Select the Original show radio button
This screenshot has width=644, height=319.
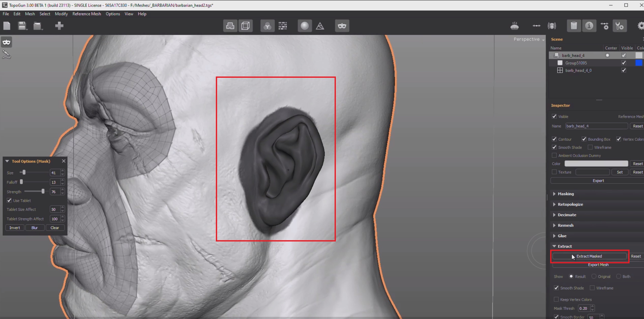click(594, 276)
